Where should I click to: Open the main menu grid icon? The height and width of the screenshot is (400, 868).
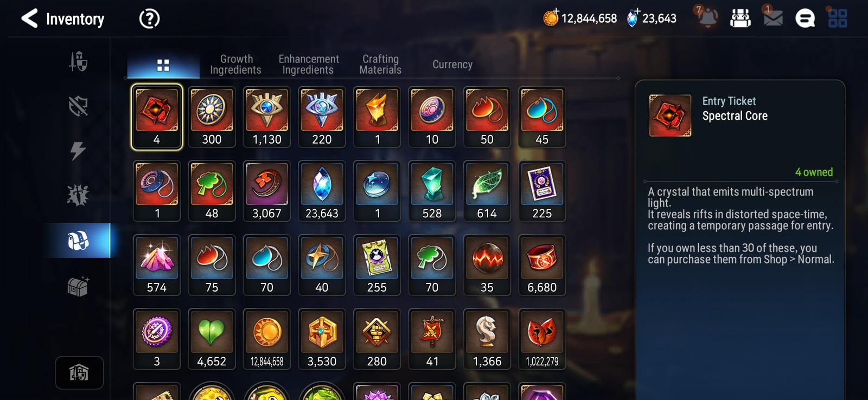point(838,18)
